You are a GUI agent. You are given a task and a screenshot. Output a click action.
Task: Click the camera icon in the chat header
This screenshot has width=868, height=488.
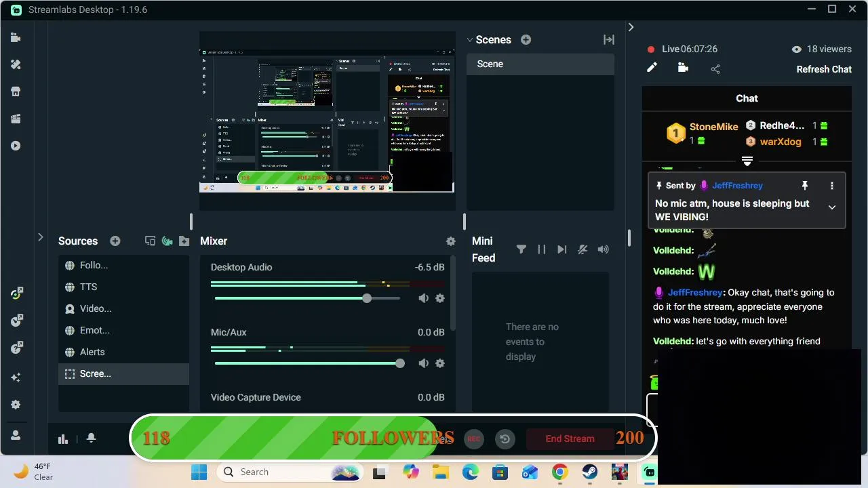coord(683,68)
